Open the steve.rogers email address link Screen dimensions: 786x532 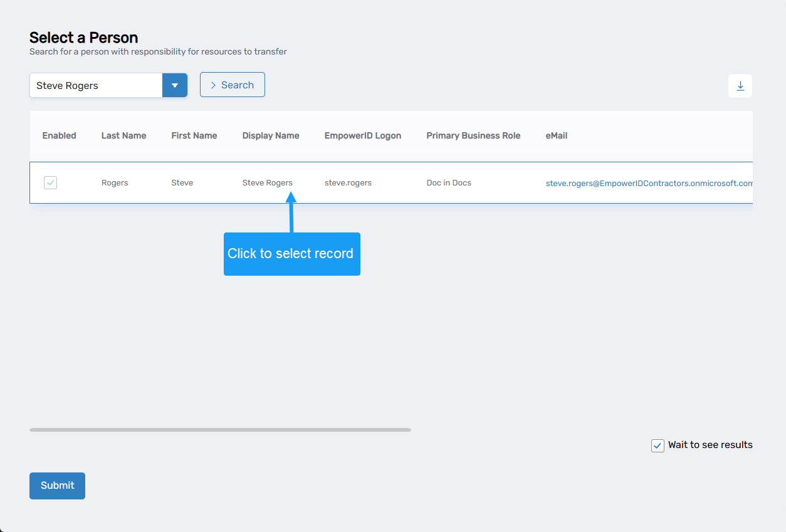point(649,184)
